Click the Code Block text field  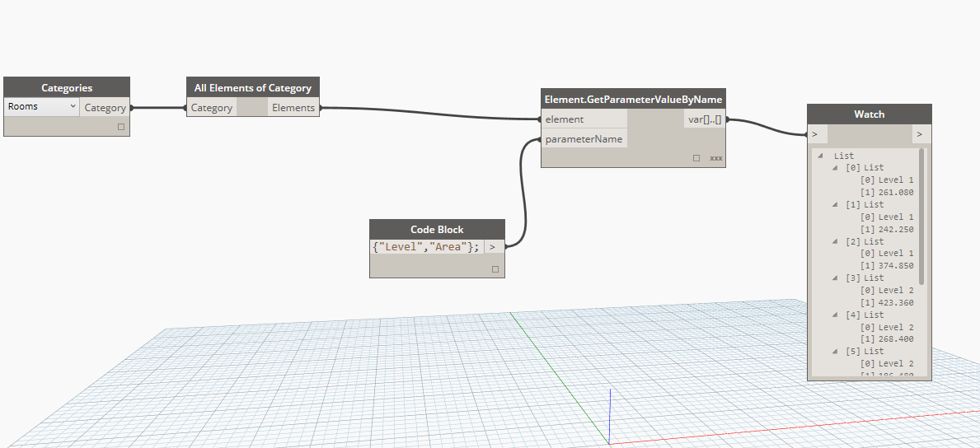[425, 246]
